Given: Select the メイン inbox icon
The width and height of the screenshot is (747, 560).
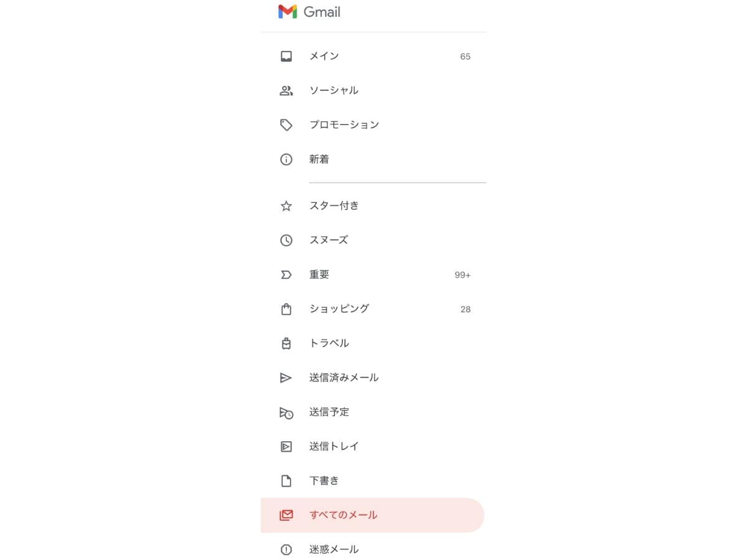Looking at the screenshot, I should 286,55.
